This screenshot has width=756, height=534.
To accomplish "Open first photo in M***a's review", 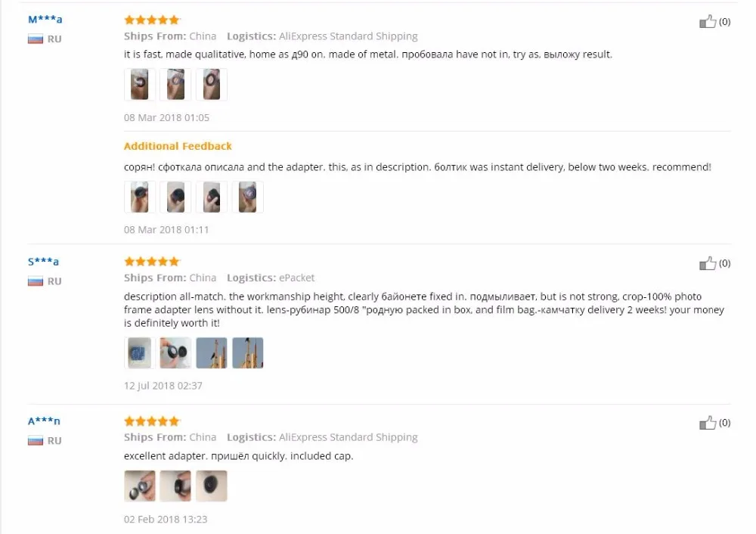I will pyautogui.click(x=140, y=85).
